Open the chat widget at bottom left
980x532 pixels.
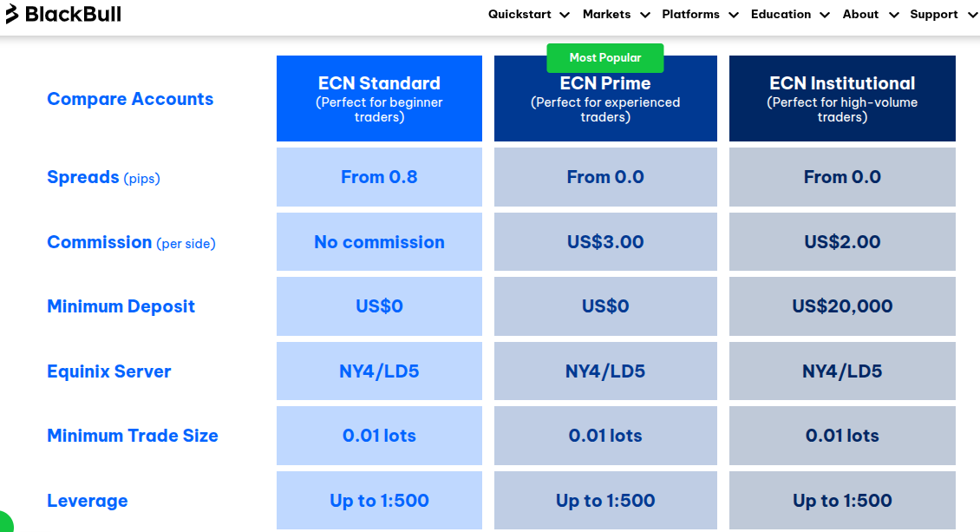(x=7, y=523)
